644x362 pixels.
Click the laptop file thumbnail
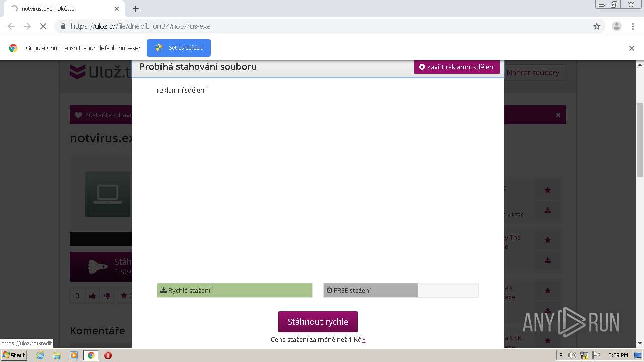tap(108, 194)
